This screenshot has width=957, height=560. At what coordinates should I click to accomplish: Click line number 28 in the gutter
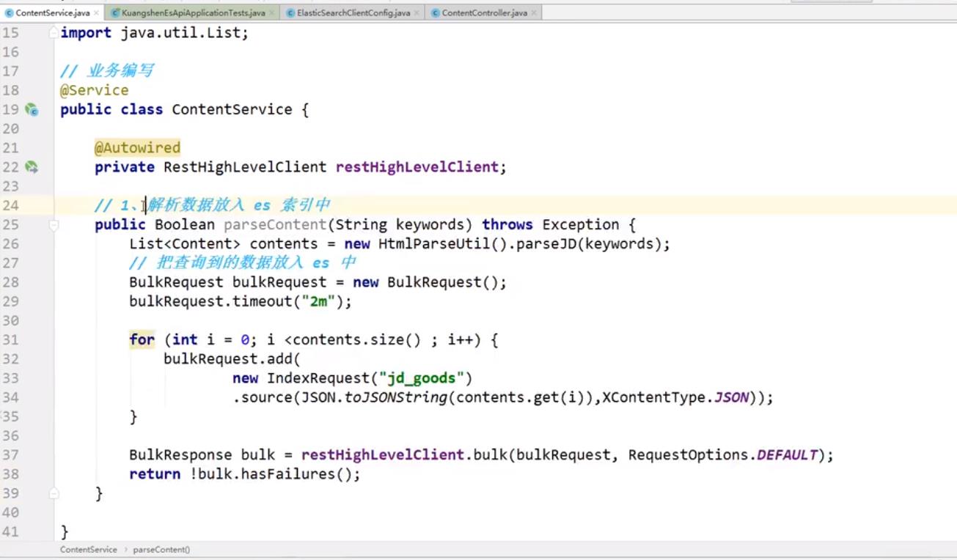(x=10, y=282)
